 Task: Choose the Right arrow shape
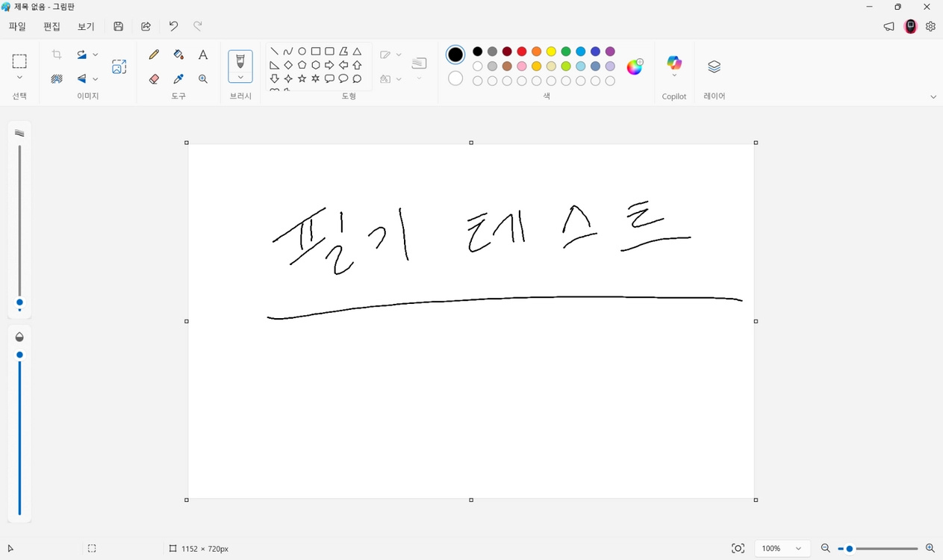tap(329, 65)
